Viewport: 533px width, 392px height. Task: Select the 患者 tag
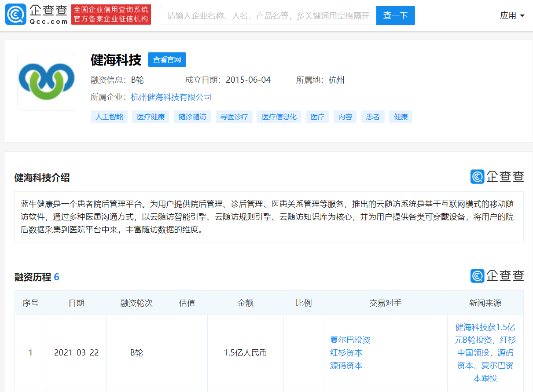pyautogui.click(x=373, y=117)
